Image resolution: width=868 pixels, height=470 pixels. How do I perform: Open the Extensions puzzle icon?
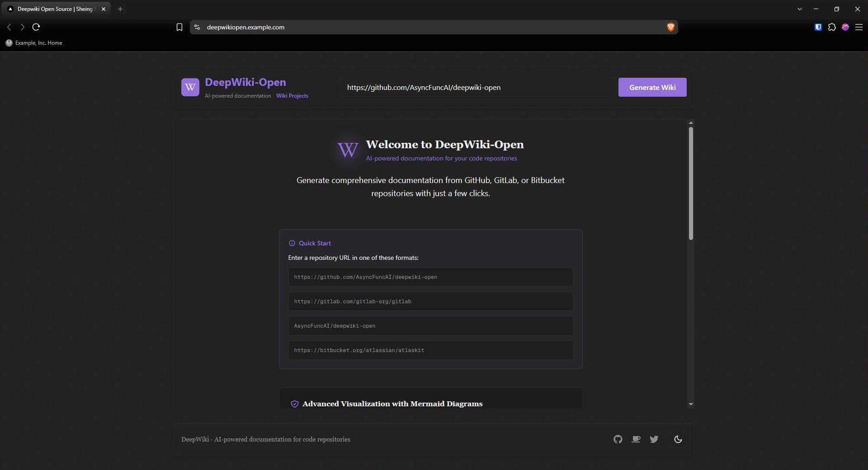(x=832, y=27)
